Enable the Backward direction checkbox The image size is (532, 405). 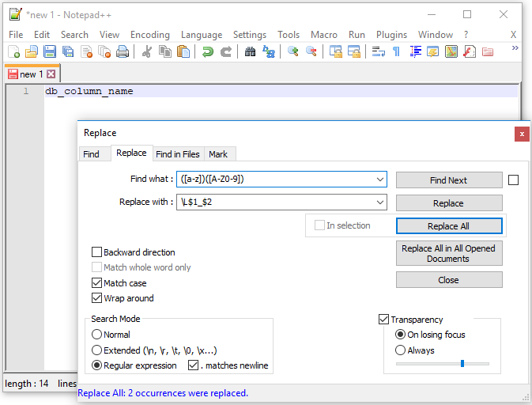pyautogui.click(x=97, y=252)
